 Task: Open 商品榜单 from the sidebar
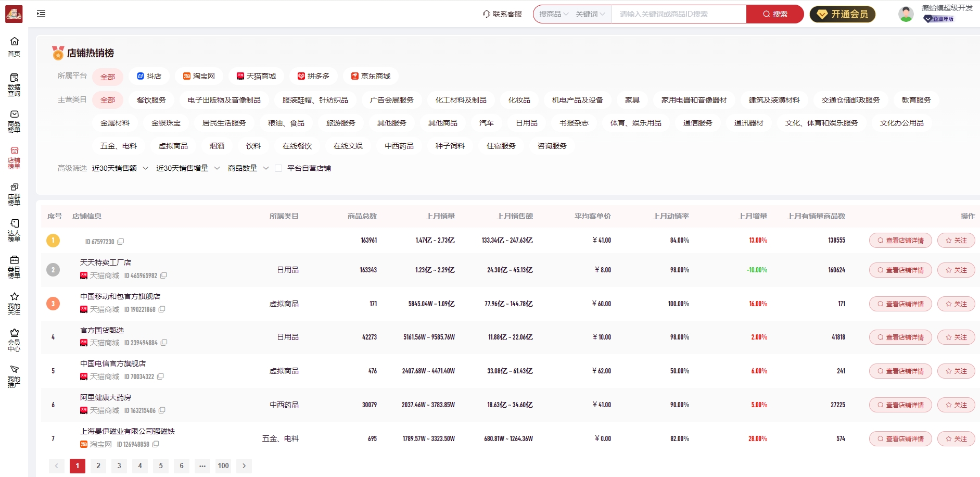14,113
